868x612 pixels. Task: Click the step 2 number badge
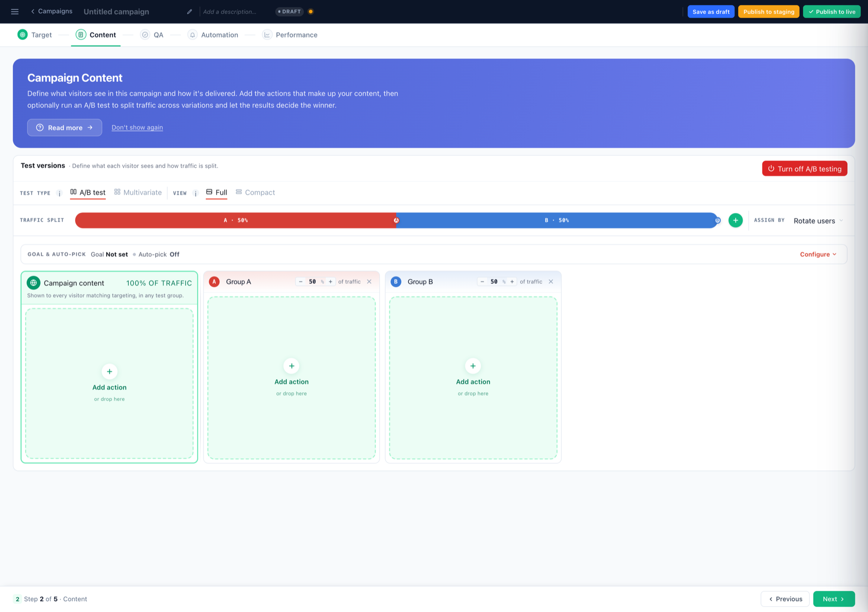tap(17, 599)
